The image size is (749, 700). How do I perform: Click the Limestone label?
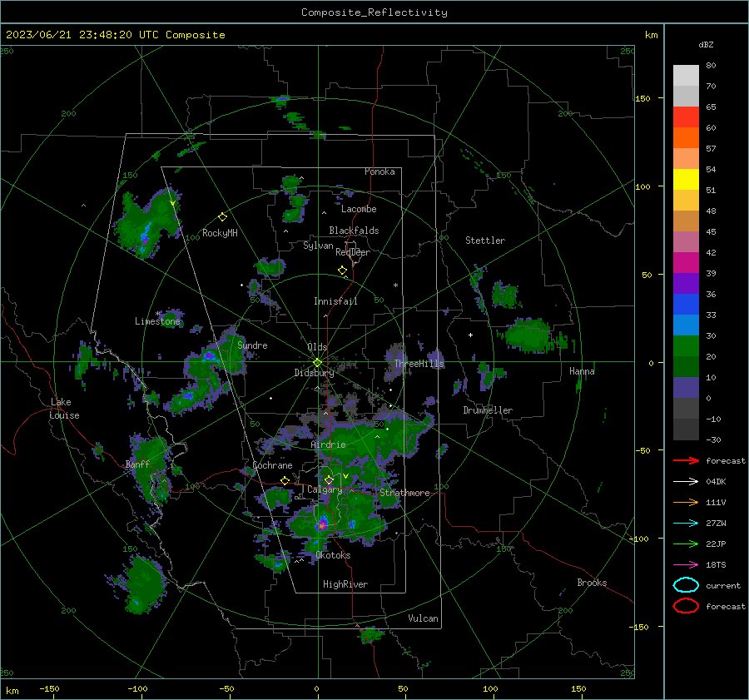pos(157,321)
